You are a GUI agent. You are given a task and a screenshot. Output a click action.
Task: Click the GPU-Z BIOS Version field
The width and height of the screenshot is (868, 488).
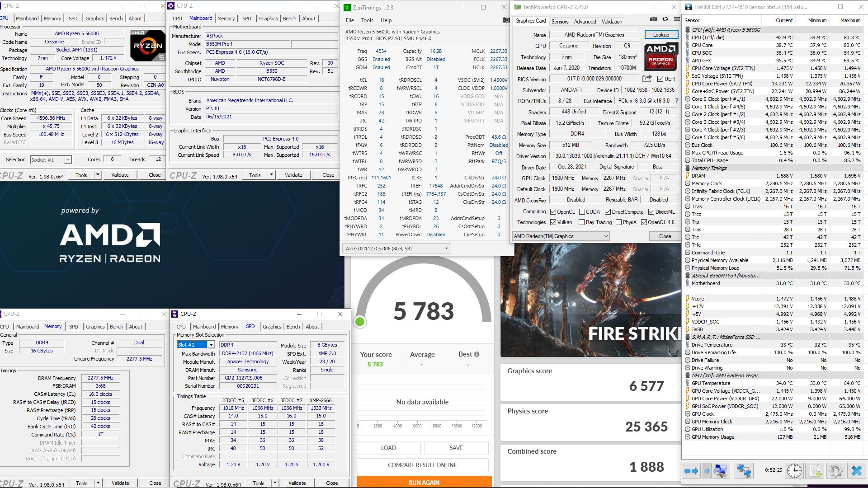point(594,79)
